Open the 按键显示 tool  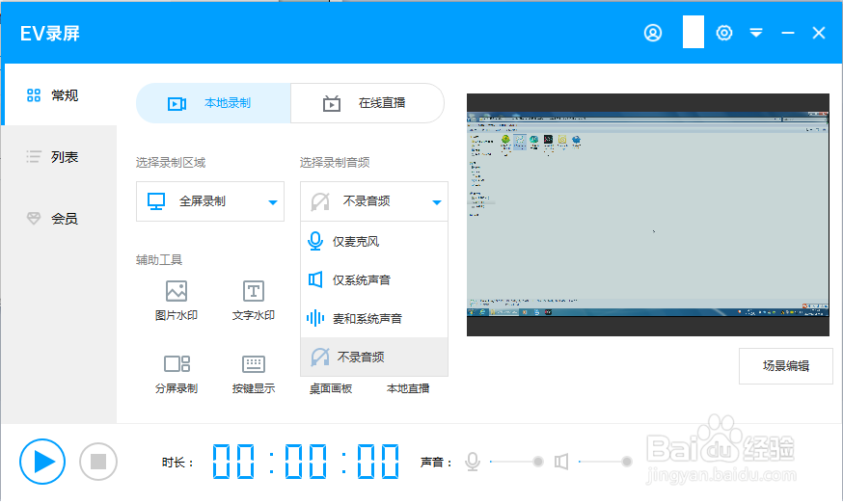(x=254, y=374)
